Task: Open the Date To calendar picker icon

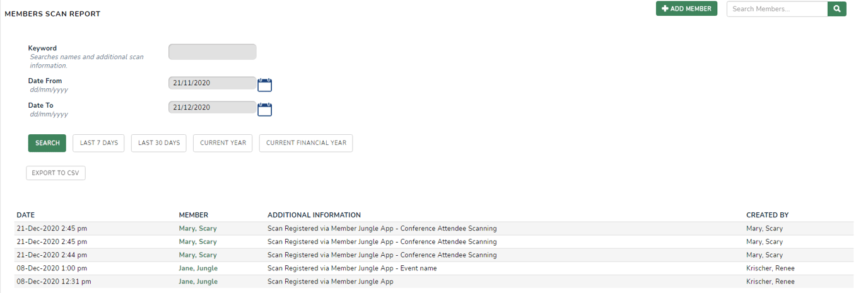Action: tap(264, 109)
